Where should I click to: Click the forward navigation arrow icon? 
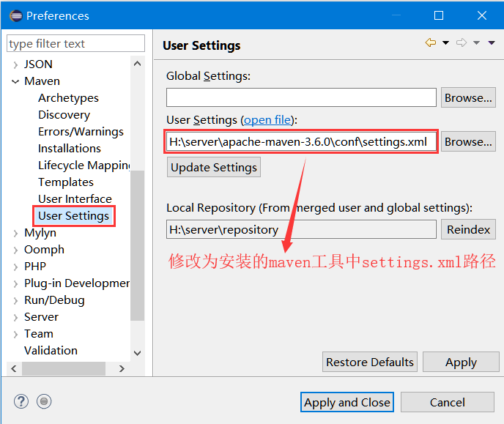(462, 42)
